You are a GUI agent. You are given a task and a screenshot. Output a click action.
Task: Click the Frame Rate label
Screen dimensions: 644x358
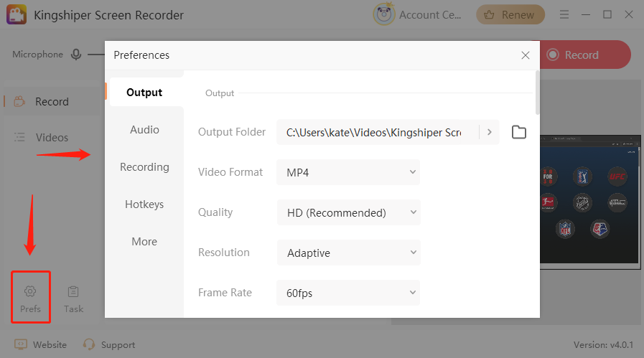(x=225, y=292)
